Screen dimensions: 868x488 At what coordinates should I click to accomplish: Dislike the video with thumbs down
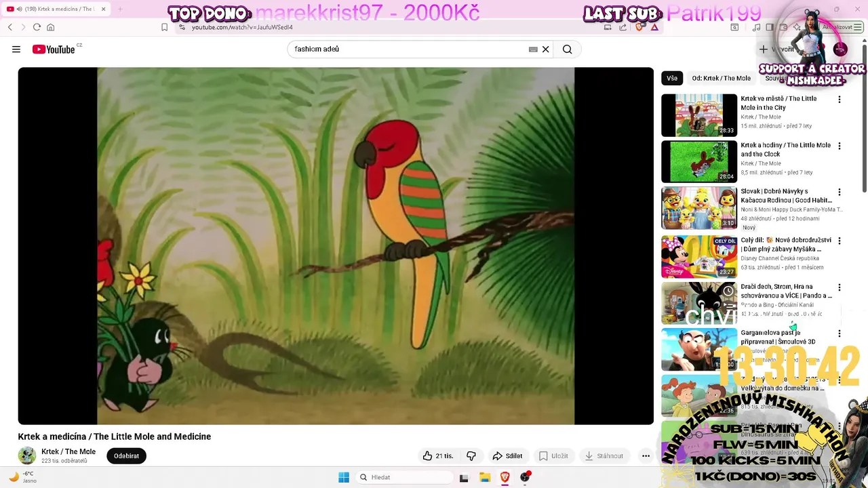(x=471, y=456)
